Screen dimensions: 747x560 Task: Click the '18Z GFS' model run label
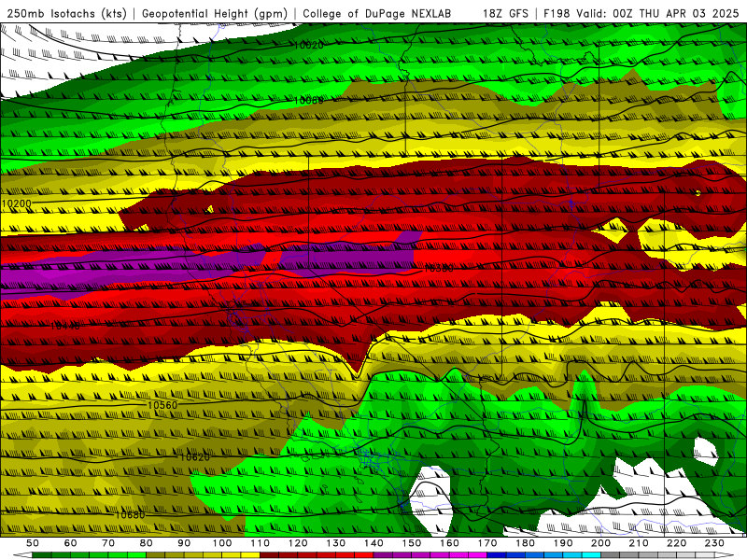505,14
